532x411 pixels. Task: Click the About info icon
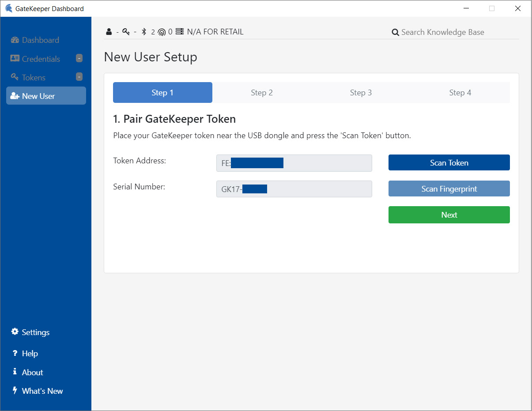(x=15, y=372)
